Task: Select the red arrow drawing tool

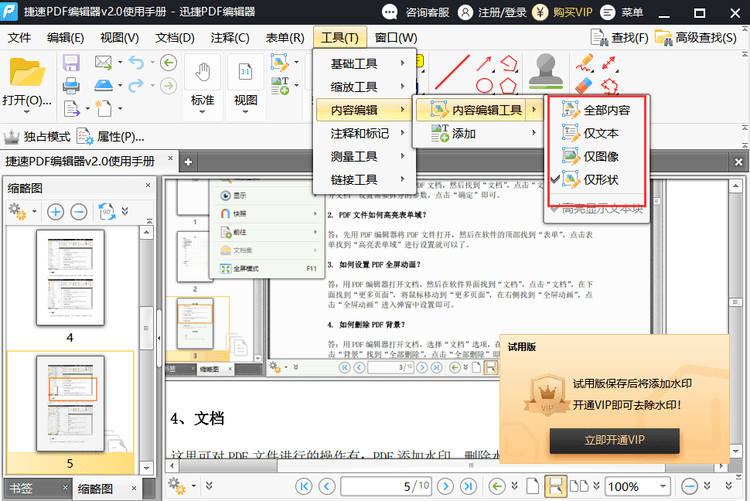Action: coord(484,63)
